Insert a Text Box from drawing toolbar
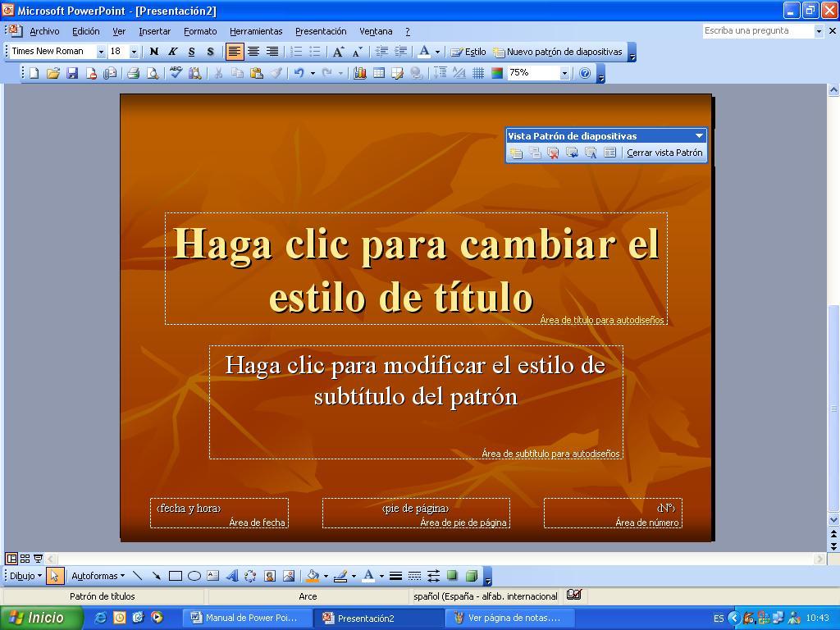 (212, 576)
